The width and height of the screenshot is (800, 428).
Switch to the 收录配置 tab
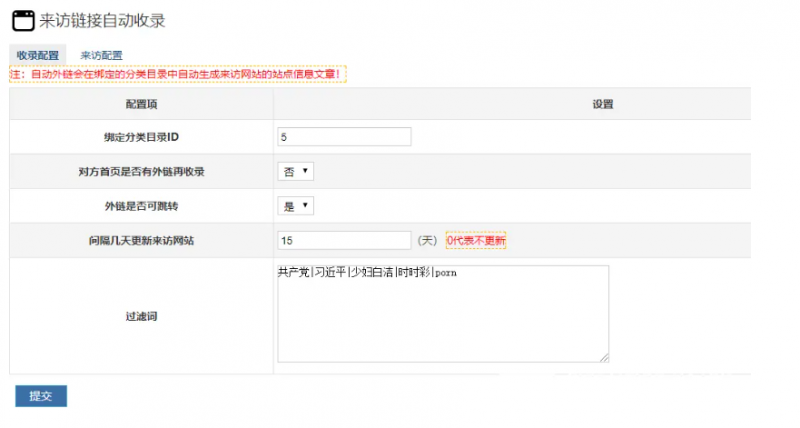38,56
